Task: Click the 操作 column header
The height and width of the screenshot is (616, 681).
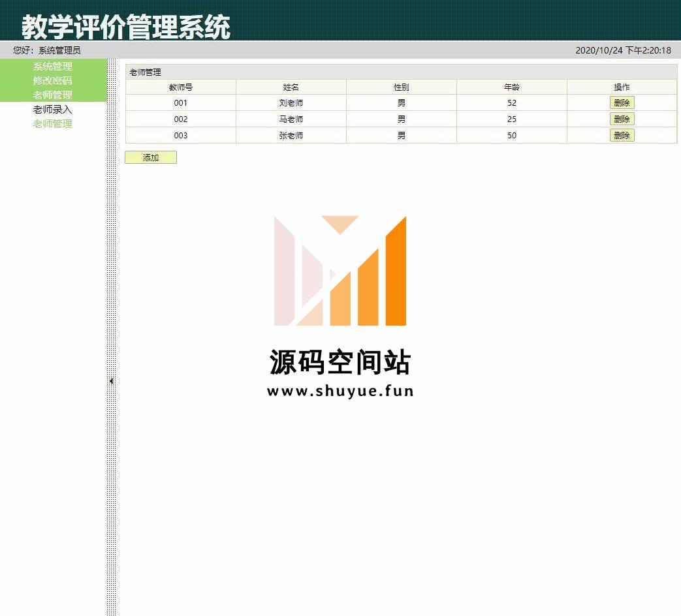Action: pos(622,87)
